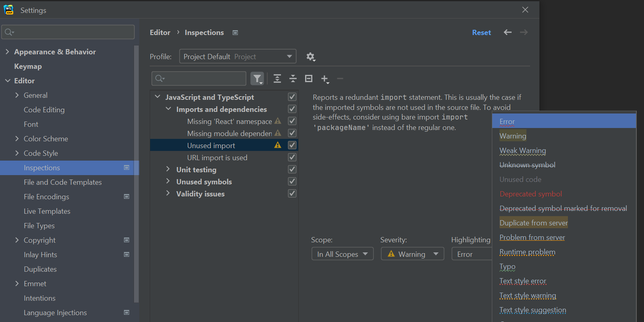Expand Unused symbols group
Image resolution: width=644 pixels, height=322 pixels.
(x=168, y=182)
